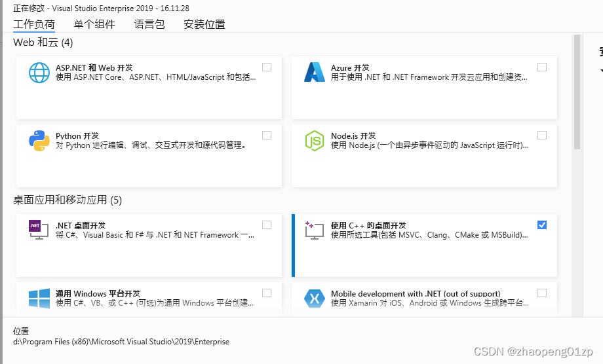Screen dimensions: 603x364
Task: Click the Xamarin X icon
Action: 315,299
